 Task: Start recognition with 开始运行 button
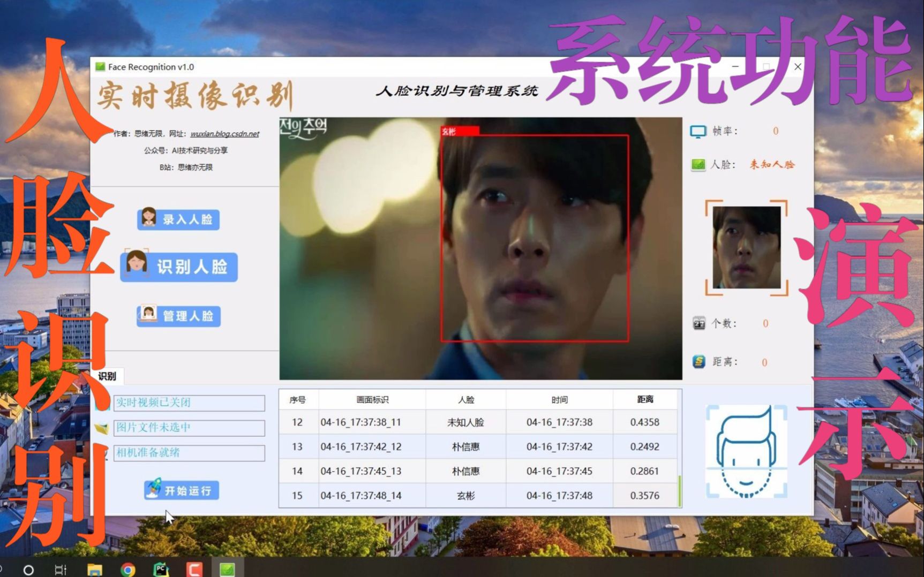181,490
